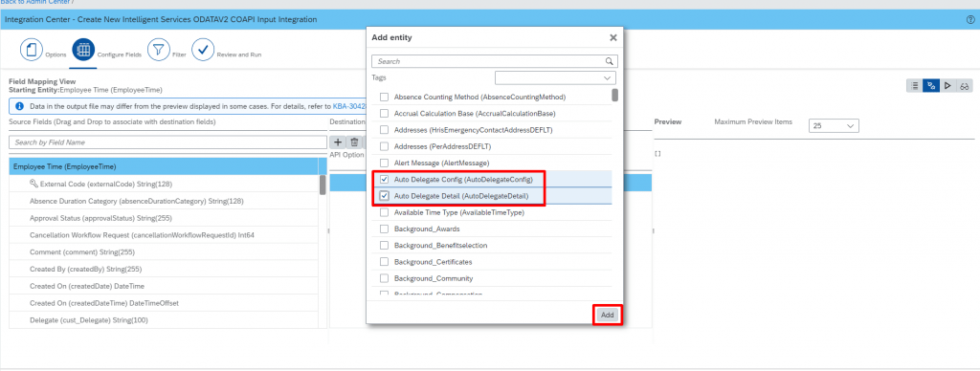Close the Add entity dialog
The height and width of the screenshot is (371, 980).
(613, 37)
